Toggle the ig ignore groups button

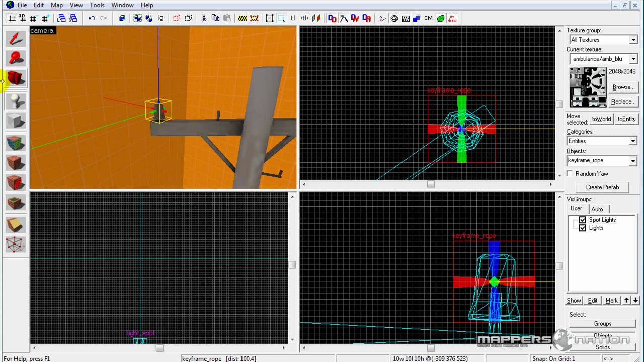pyautogui.click(x=160, y=18)
